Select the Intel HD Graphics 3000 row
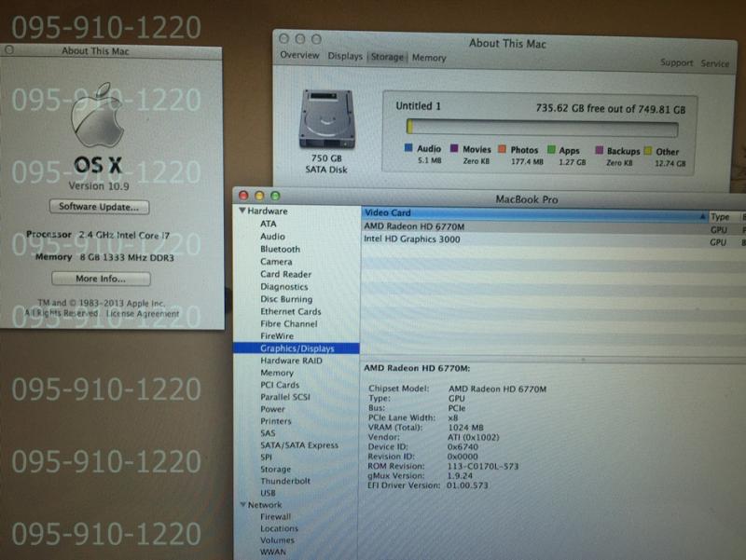 (x=553, y=239)
